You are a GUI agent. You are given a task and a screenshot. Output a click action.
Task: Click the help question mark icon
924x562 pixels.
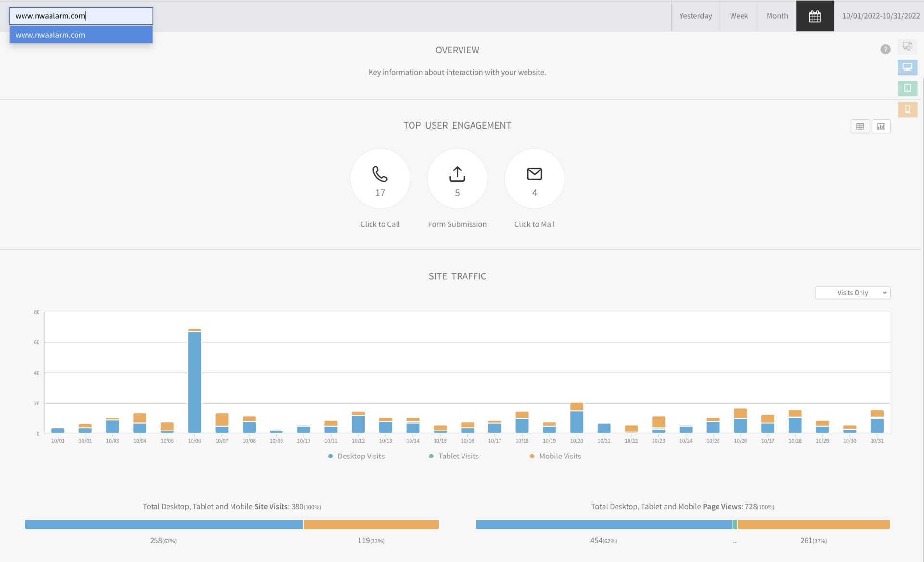[x=885, y=50]
